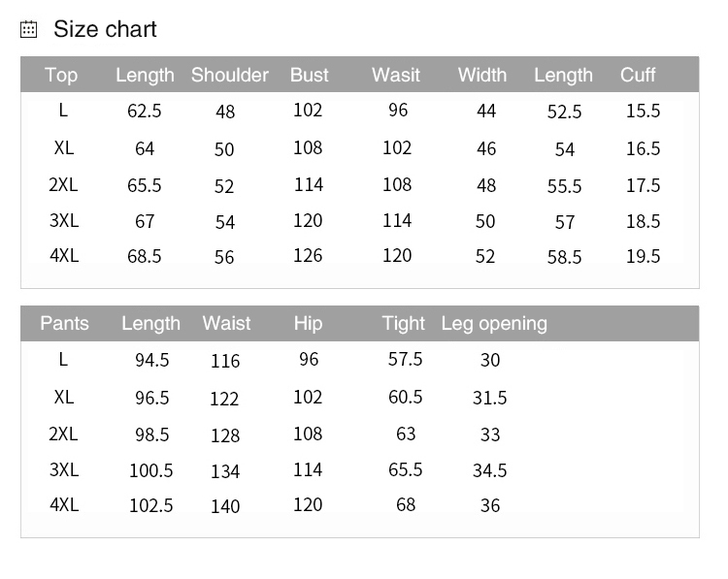The image size is (728, 579).
Task: Select the pants waist value 140
Action: (x=225, y=506)
